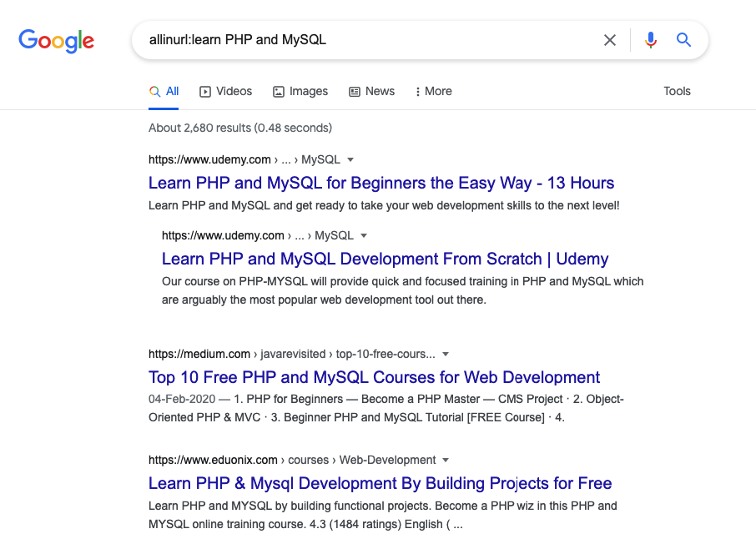Switch to the Videos tab
The width and height of the screenshot is (756, 539).
pyautogui.click(x=225, y=91)
